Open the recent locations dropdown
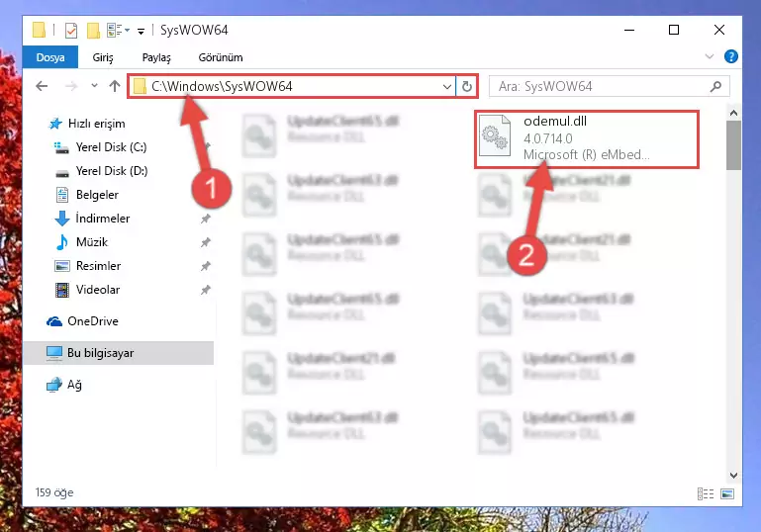Image resolution: width=761 pixels, height=532 pixels. [x=94, y=86]
